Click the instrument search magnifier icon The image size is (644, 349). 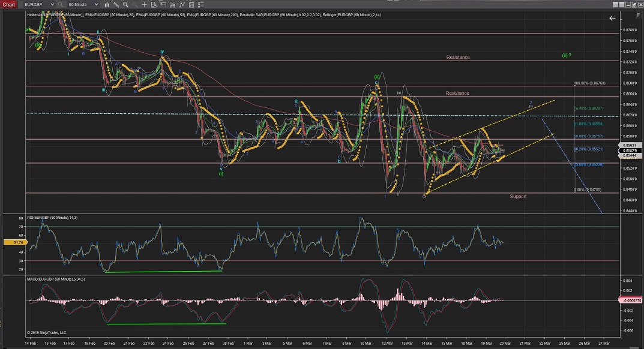click(61, 5)
